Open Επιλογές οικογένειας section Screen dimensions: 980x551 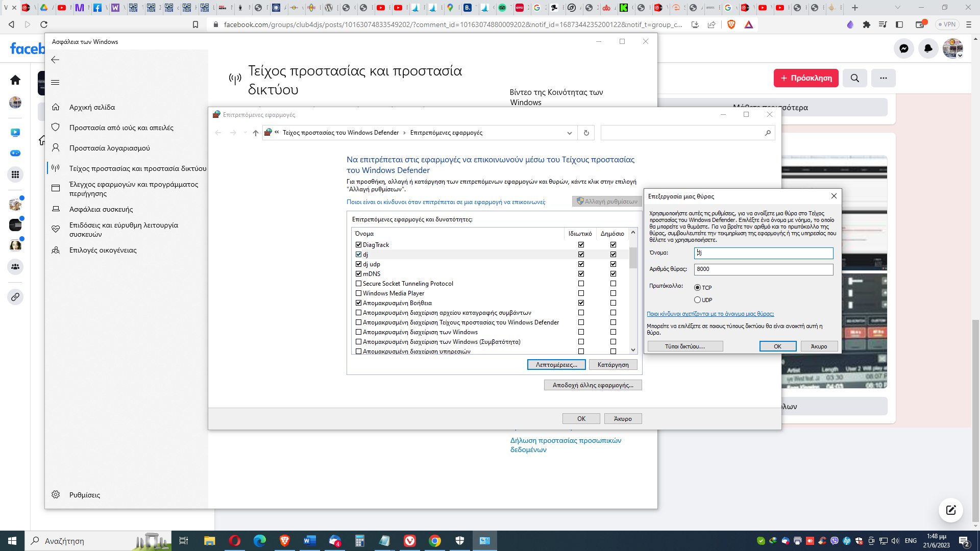pos(103,250)
